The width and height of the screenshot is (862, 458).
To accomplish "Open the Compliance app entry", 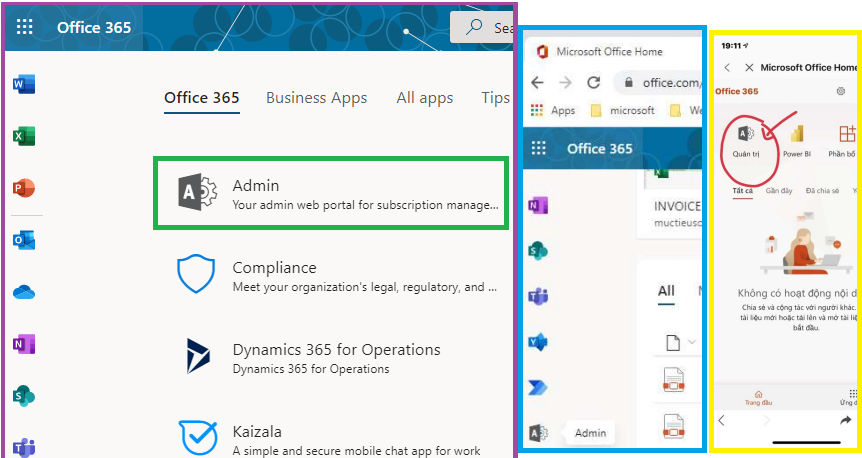I will pyautogui.click(x=336, y=275).
